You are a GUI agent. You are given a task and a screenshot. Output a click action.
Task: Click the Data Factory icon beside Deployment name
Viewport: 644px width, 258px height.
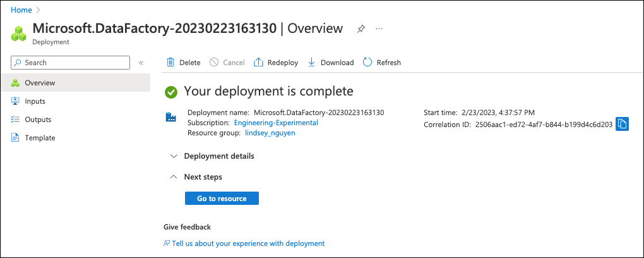click(170, 117)
